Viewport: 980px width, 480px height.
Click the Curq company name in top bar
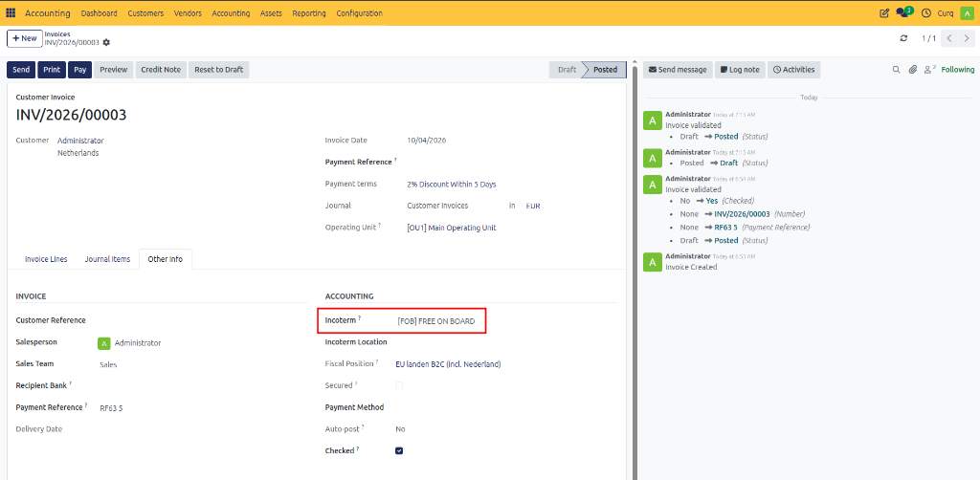coord(946,13)
